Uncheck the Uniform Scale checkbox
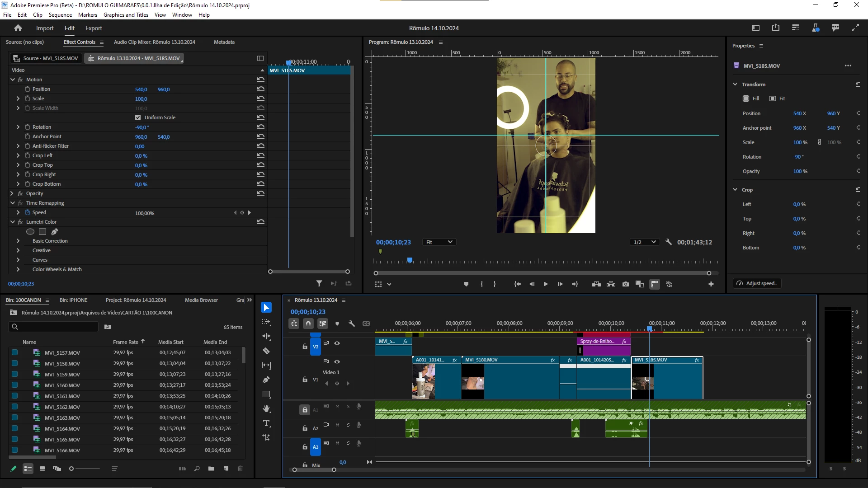 tap(138, 117)
